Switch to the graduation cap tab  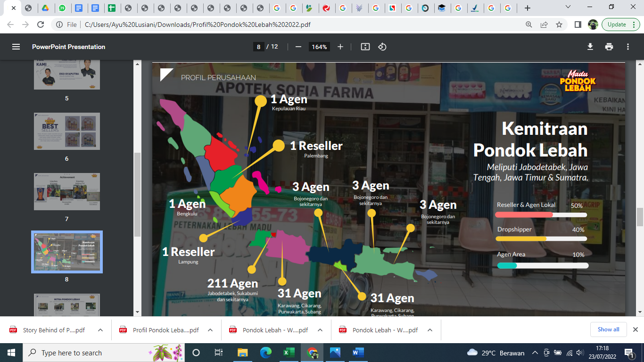tap(441, 8)
